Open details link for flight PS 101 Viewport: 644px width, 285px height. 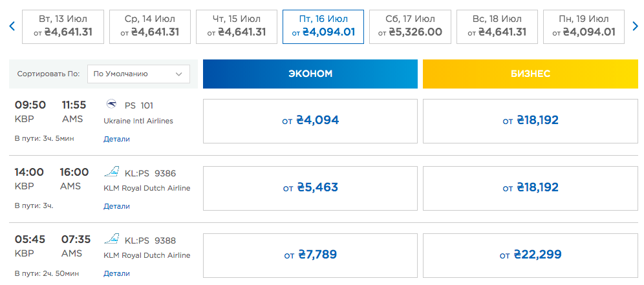116,139
